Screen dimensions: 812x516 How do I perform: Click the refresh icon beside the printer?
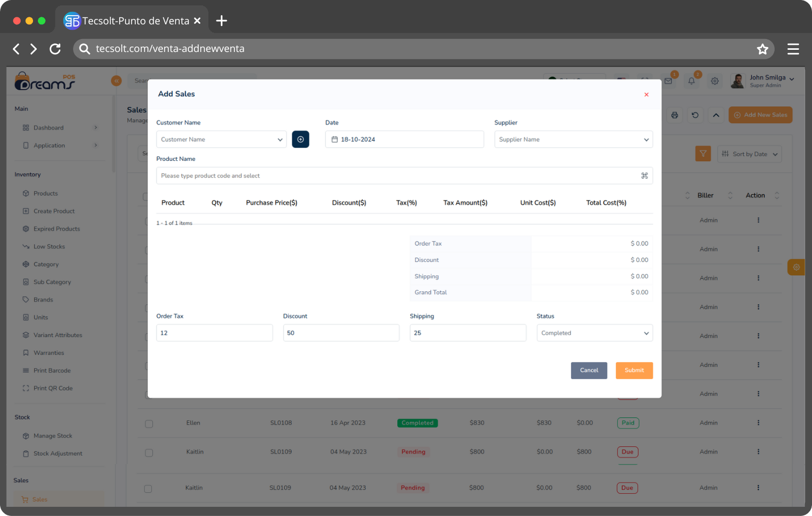pyautogui.click(x=695, y=115)
